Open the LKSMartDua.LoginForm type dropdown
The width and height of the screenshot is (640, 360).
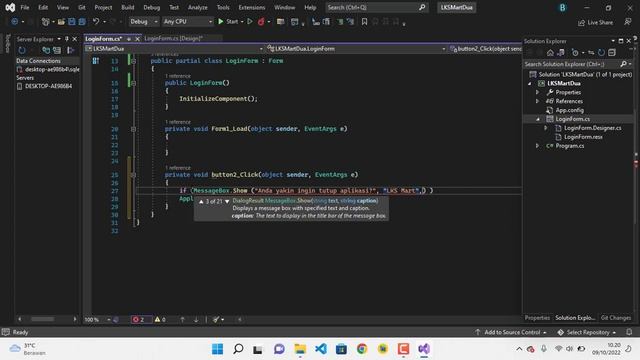pos(356,49)
